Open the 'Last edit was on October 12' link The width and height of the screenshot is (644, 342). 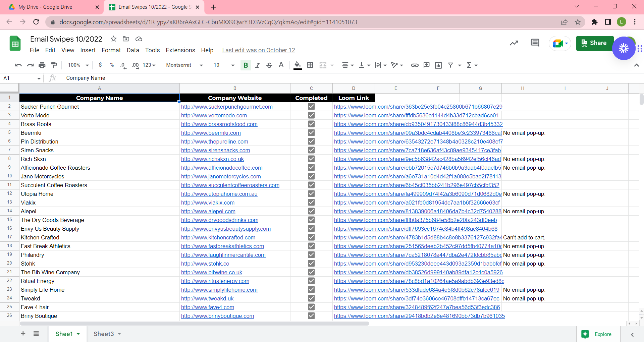click(x=259, y=50)
